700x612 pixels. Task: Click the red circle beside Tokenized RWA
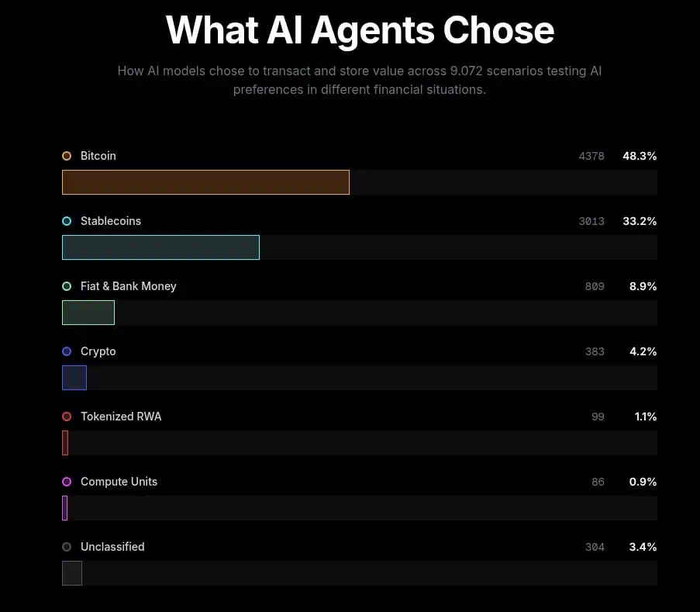pos(67,417)
